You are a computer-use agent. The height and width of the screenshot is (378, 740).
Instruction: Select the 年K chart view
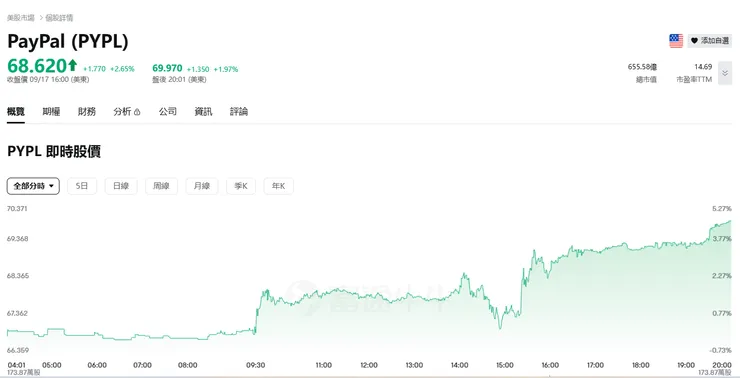[x=278, y=186]
